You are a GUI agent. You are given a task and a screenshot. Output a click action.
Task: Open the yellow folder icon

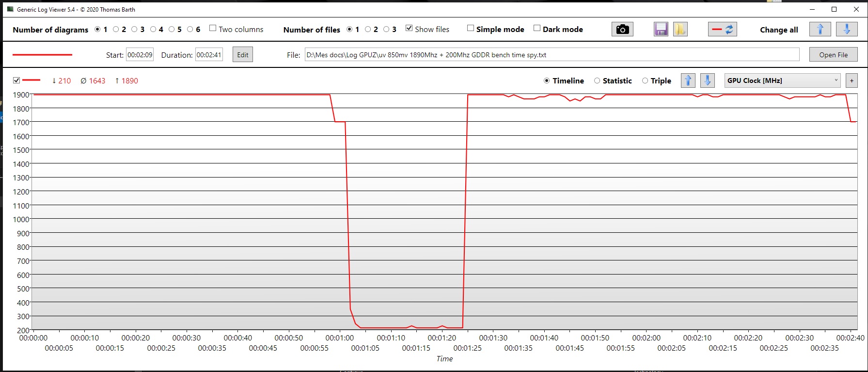tap(680, 30)
